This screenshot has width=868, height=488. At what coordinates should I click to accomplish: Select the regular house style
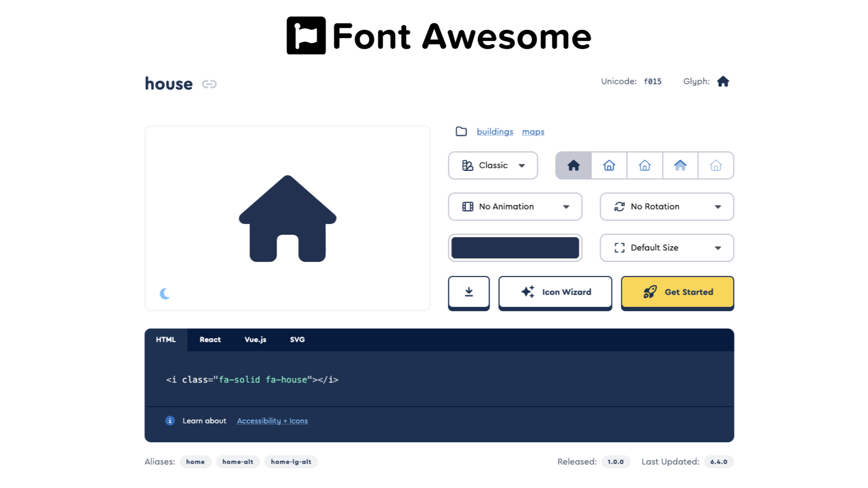(609, 165)
